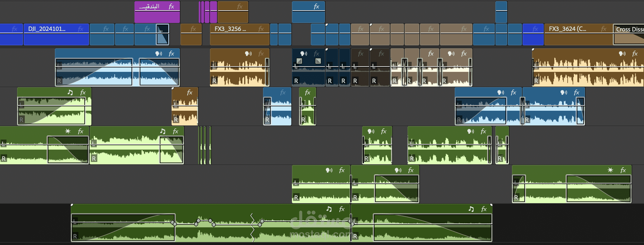The image size is (644, 245).
Task: Click the fx badge on the purple Arabic title clip
Action: pyautogui.click(x=171, y=6)
